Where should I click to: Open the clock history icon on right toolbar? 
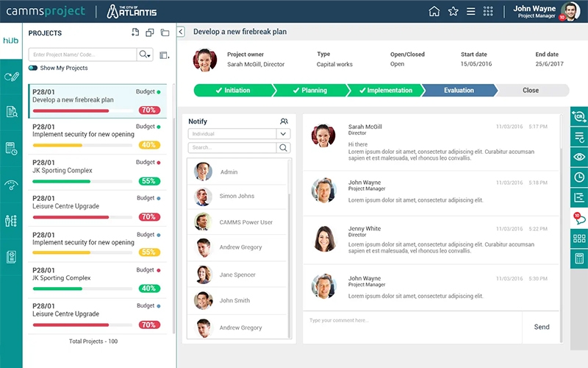tap(579, 177)
